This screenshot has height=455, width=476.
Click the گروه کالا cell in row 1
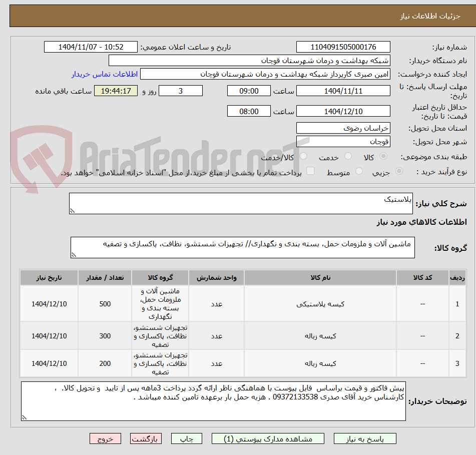click(160, 303)
